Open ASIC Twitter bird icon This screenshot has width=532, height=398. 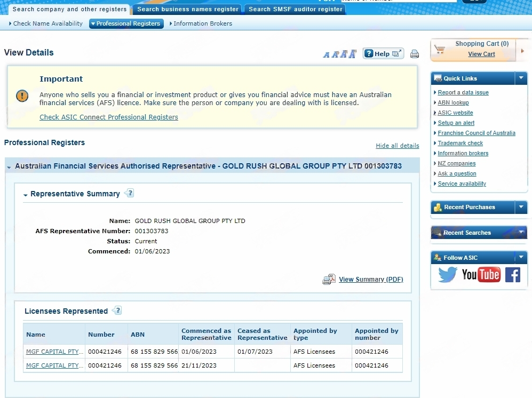point(448,274)
